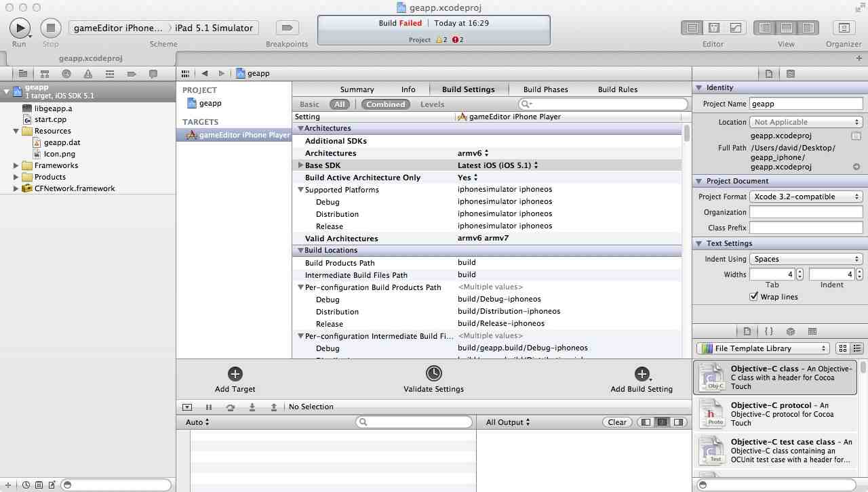Open the Info tab
This screenshot has width=868, height=492.
pyautogui.click(x=408, y=89)
